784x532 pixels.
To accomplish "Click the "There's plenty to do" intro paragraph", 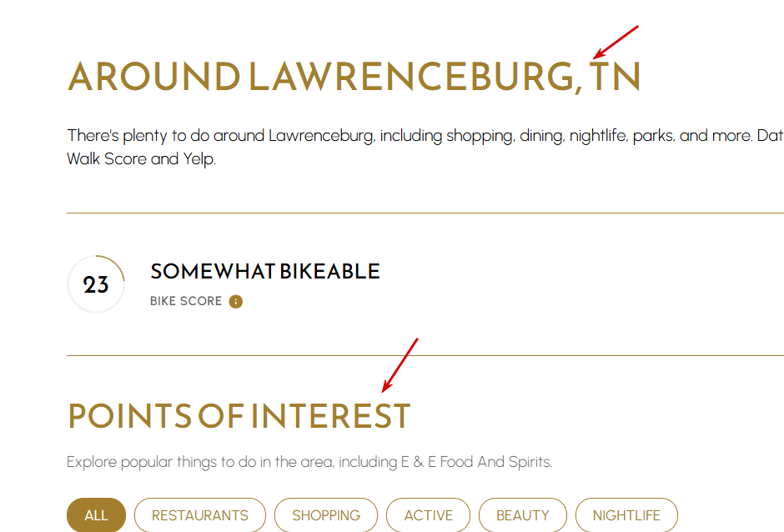I will (x=425, y=147).
